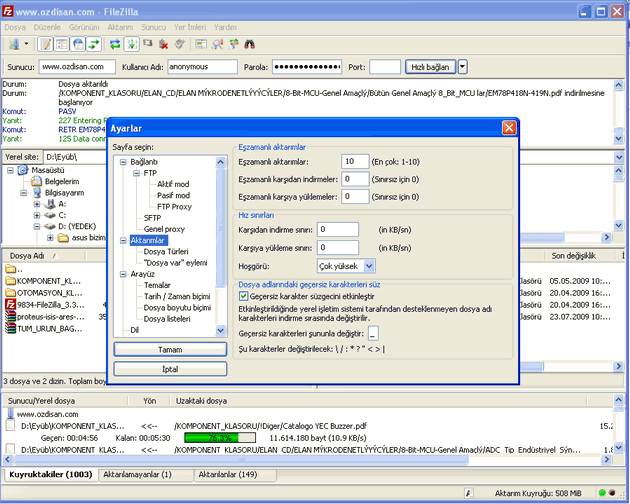Refresh file lists with blue arrows icon
This screenshot has height=504, width=630.
coord(115,44)
